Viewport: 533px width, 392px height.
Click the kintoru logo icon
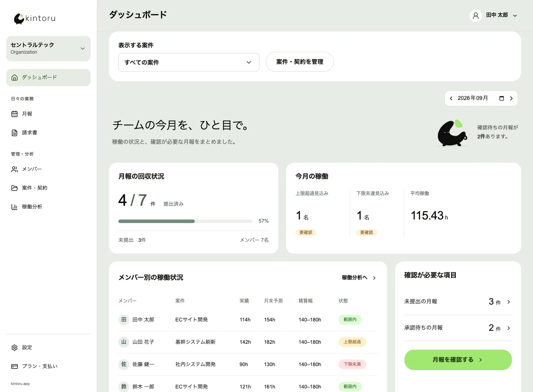pyautogui.click(x=19, y=18)
